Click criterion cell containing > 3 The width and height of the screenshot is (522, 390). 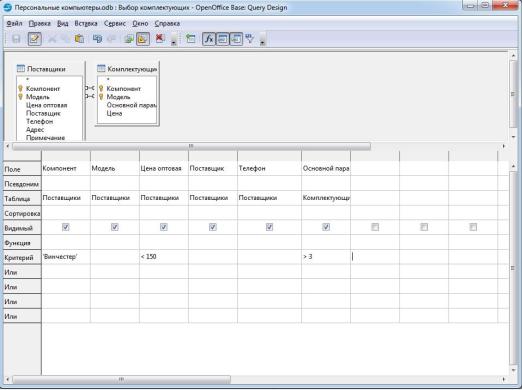point(326,257)
